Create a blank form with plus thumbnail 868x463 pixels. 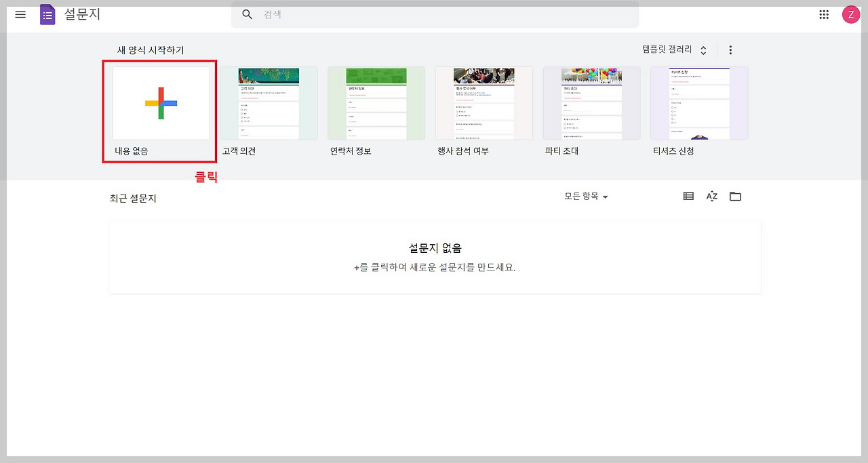click(x=161, y=103)
